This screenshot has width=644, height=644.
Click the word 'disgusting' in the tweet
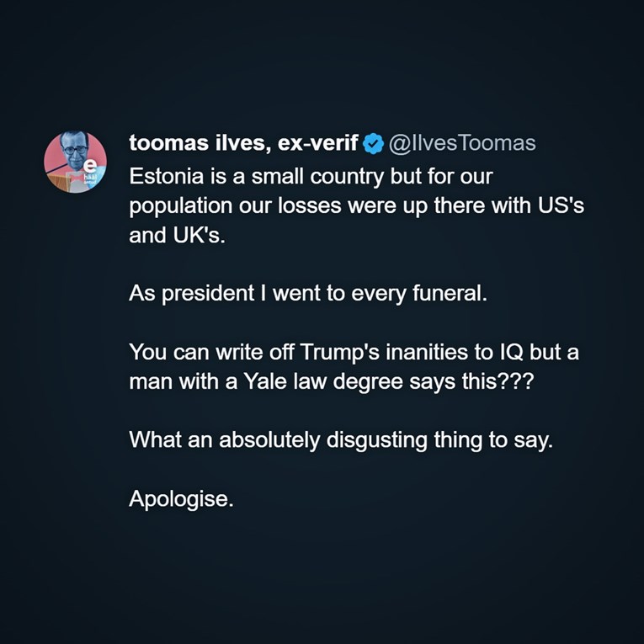(x=378, y=442)
